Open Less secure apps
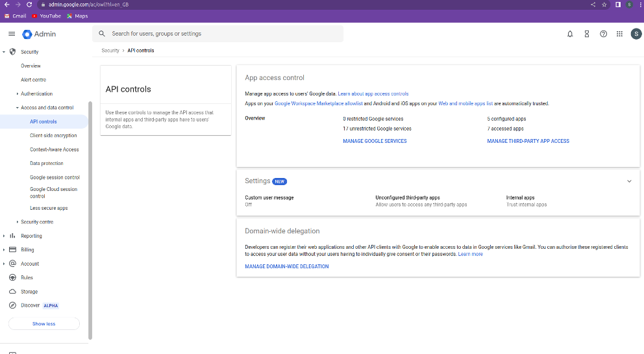The height and width of the screenshot is (354, 644). coord(49,208)
